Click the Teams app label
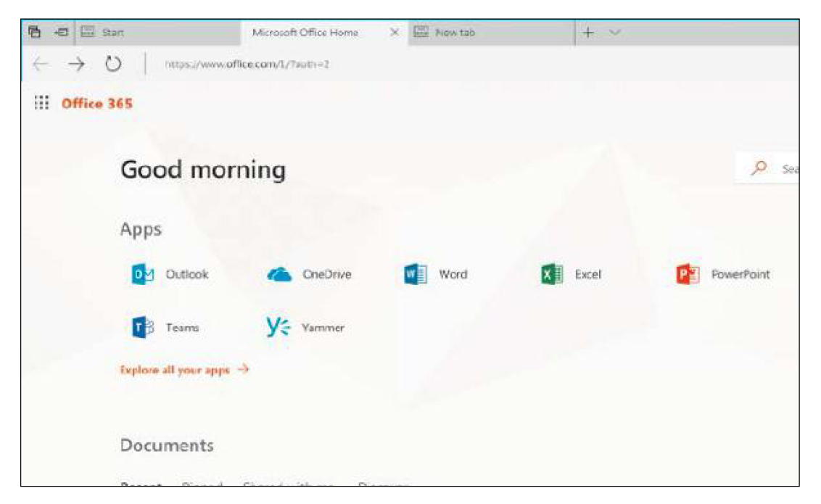 (182, 328)
